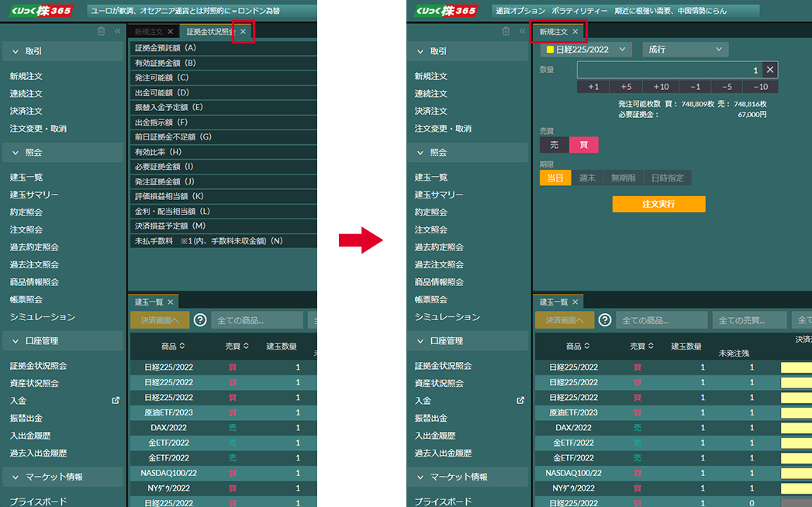
Task: Collapse マーケット情報 section in right screenshot
Action: click(x=468, y=477)
